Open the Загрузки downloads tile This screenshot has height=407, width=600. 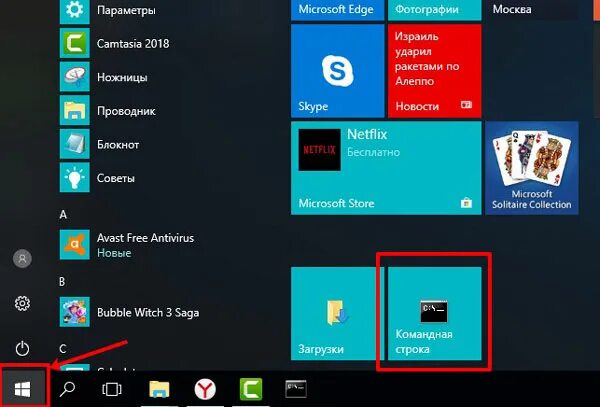(338, 313)
